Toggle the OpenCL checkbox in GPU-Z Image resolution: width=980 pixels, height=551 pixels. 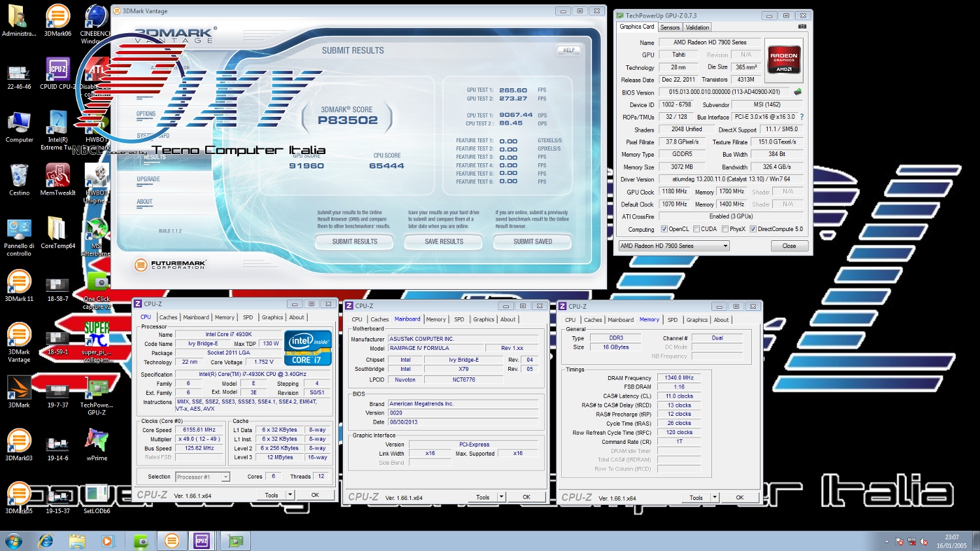click(x=664, y=229)
